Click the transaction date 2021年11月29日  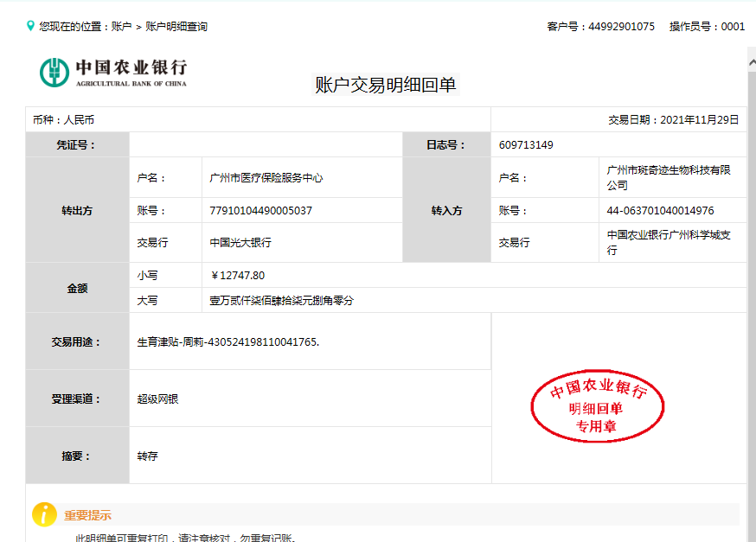pos(700,120)
